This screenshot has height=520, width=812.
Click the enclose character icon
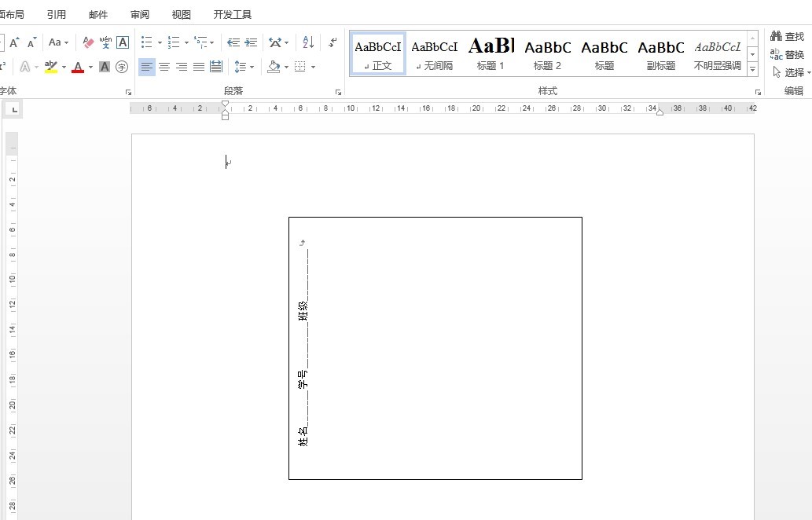click(122, 67)
